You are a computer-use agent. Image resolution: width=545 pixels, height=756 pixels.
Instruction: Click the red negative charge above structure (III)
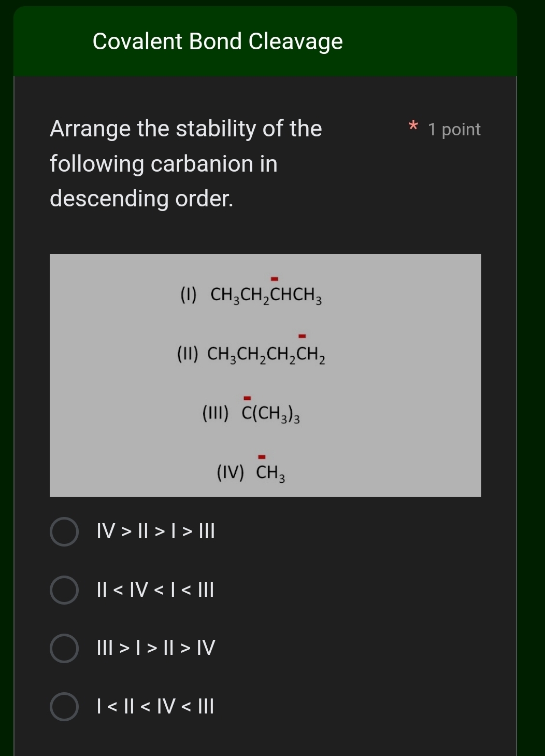point(247,398)
